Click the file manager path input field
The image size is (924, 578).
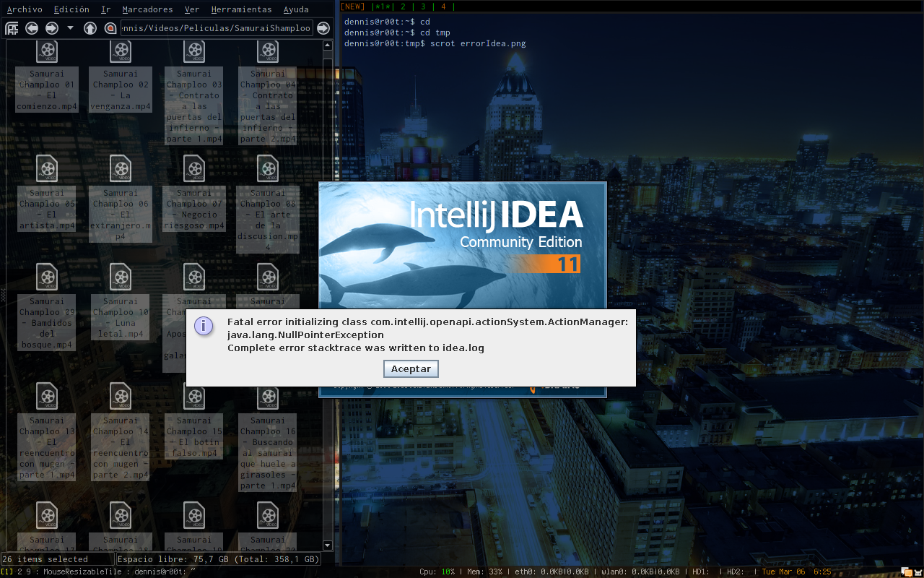pyautogui.click(x=217, y=28)
